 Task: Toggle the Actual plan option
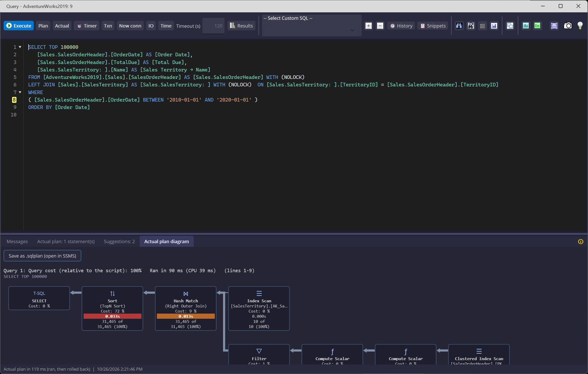(x=62, y=26)
